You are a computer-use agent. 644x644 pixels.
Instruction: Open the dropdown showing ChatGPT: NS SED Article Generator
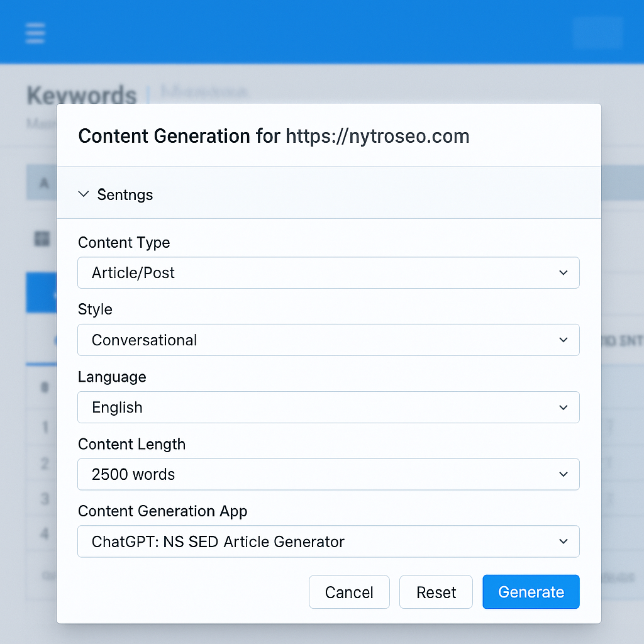(328, 541)
